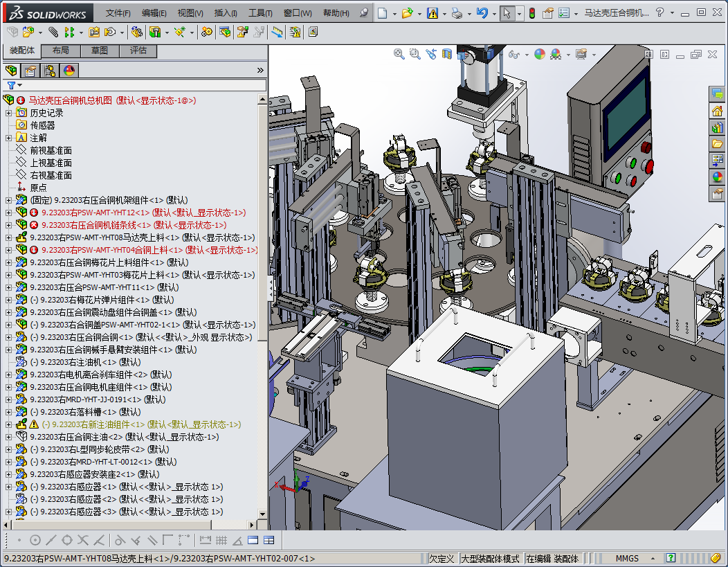Click the Insert Components toolbar icon
Viewport: 728px width, 567px height.
point(28,32)
